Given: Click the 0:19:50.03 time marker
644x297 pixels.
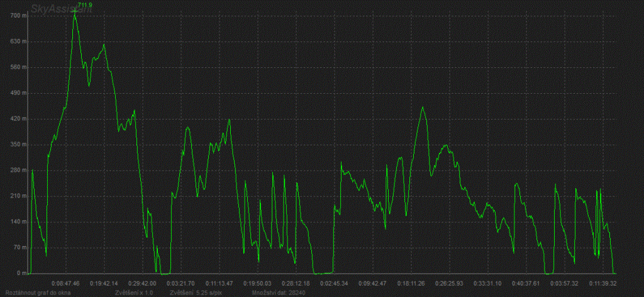Looking at the screenshot, I should point(257,283).
